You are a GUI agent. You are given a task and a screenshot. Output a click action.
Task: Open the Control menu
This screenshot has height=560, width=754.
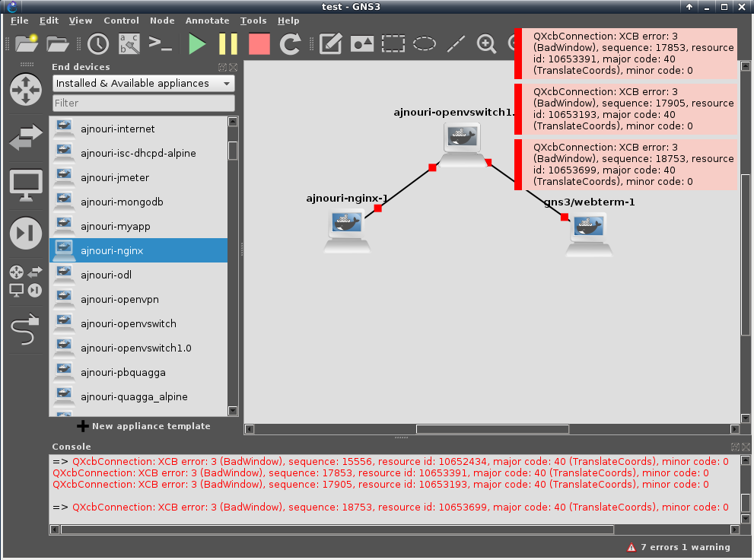121,21
